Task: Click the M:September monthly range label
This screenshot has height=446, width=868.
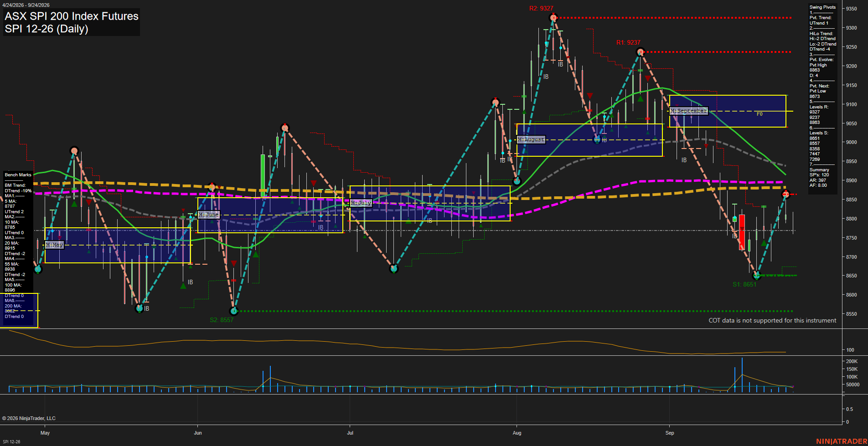Action: tap(689, 111)
